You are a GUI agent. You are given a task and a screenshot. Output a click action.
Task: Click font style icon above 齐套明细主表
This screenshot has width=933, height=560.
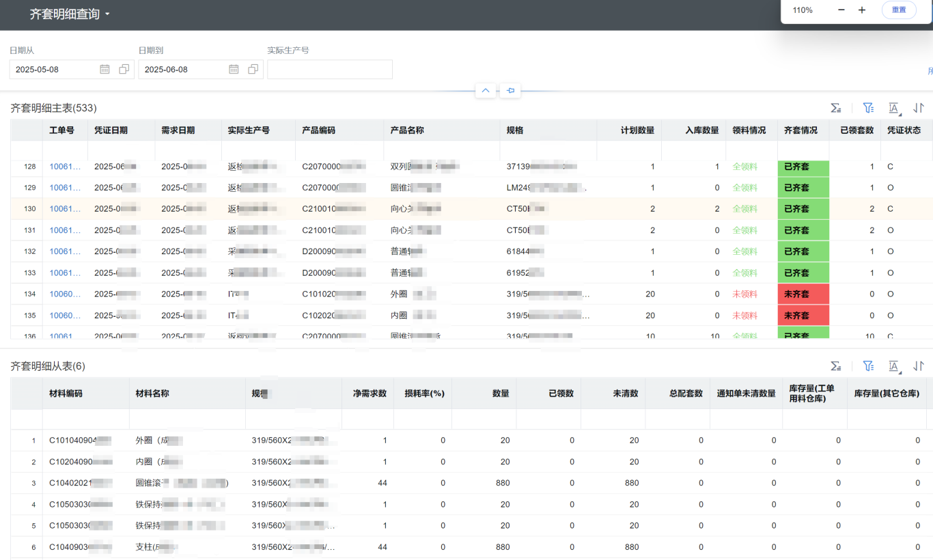(x=893, y=108)
